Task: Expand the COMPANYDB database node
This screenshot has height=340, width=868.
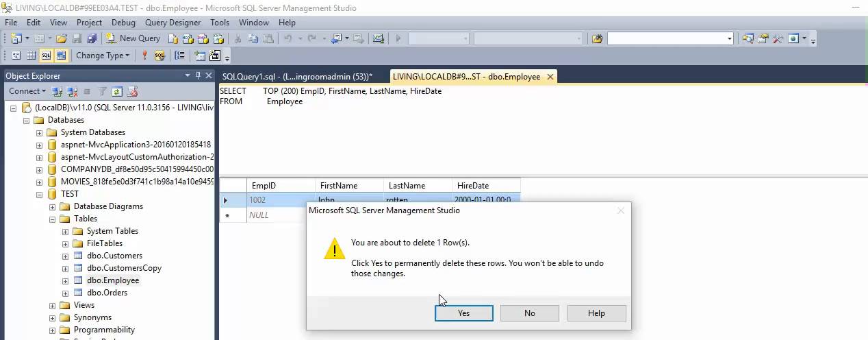Action: point(40,169)
